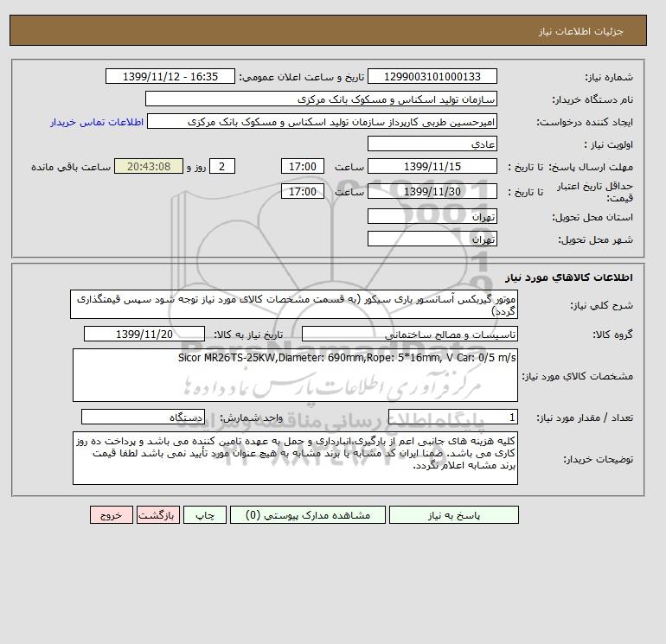Viewport: 666px width, 644px height.
Task: Open مشاهده مدارک پیوستی (0) button
Action: tap(308, 515)
